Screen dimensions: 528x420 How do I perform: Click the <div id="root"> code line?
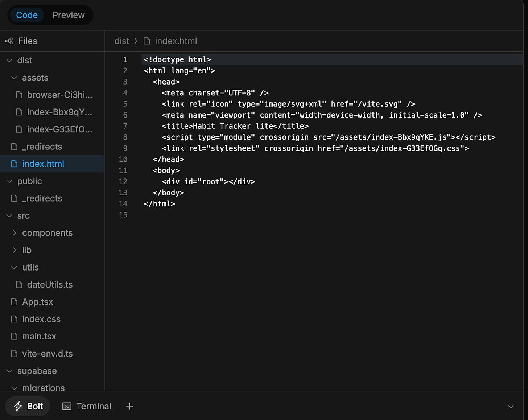coord(209,181)
